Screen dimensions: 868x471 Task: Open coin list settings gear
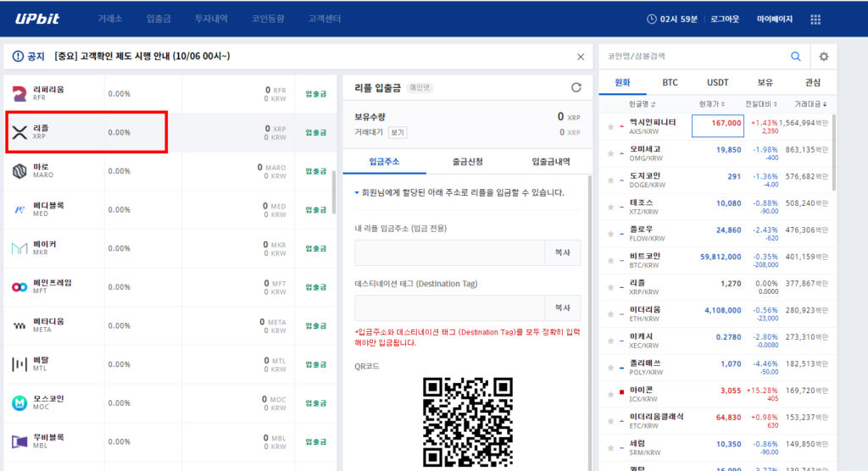(x=824, y=57)
